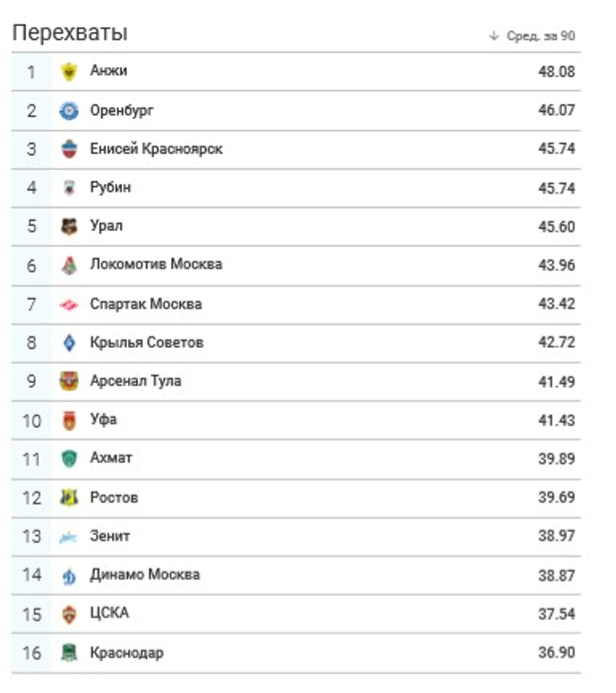The height and width of the screenshot is (693, 616).
Task: Open the Енисей Красноярск team link
Action: (156, 149)
